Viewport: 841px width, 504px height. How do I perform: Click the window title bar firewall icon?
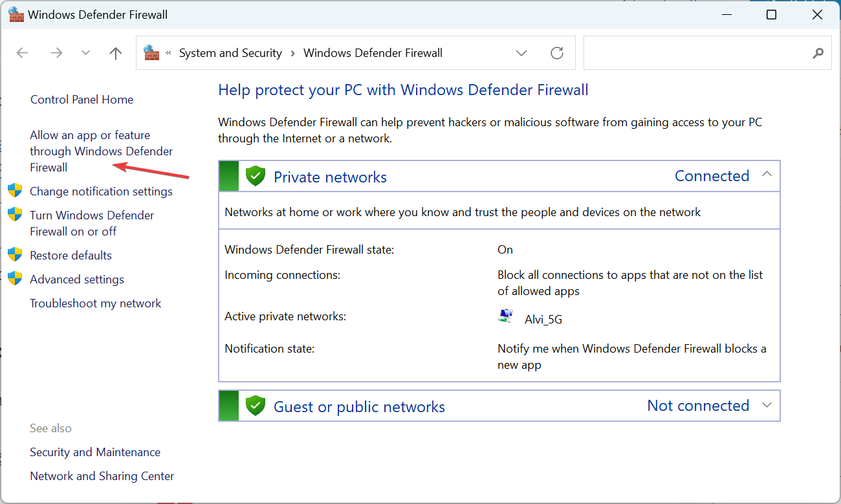16,14
